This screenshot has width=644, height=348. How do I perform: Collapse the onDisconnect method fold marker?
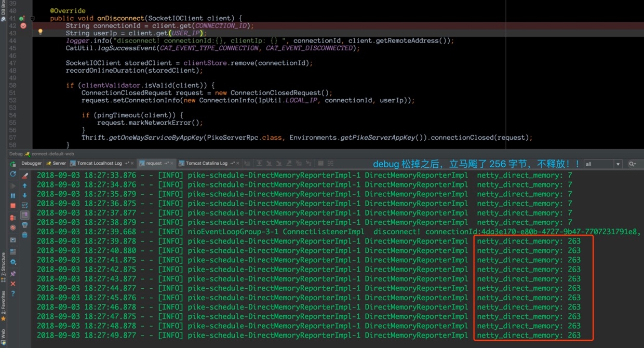32,19
